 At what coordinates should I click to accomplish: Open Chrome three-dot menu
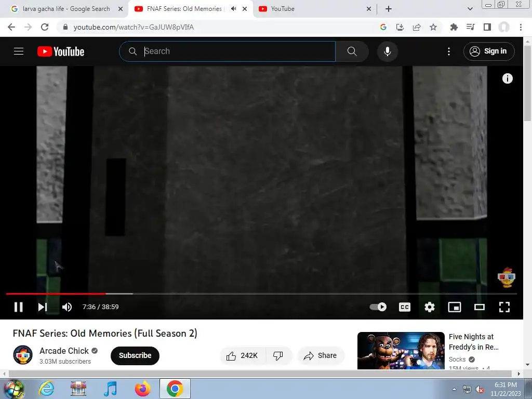pos(521,27)
